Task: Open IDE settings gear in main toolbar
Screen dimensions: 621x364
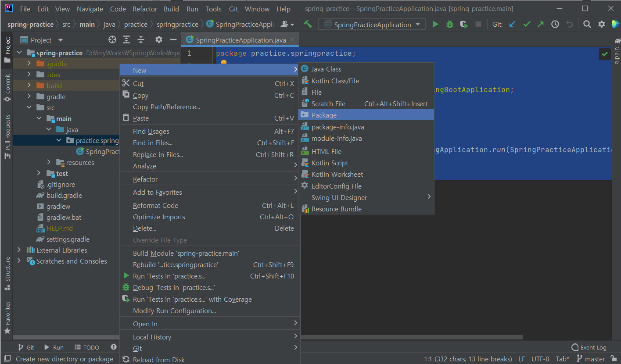Action: [x=602, y=25]
